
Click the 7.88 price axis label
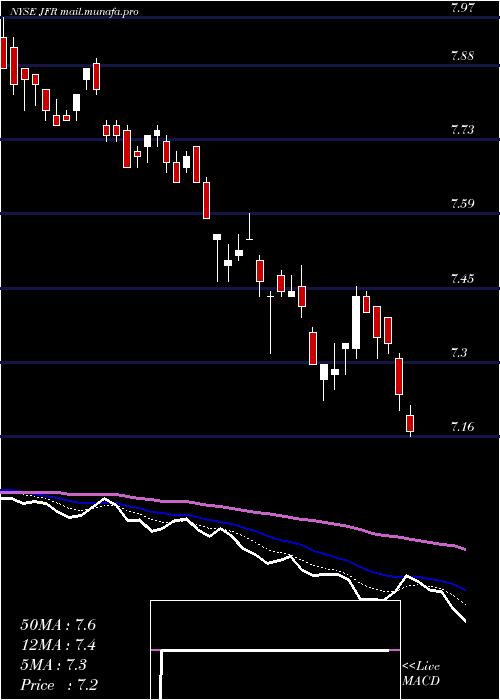click(x=462, y=56)
